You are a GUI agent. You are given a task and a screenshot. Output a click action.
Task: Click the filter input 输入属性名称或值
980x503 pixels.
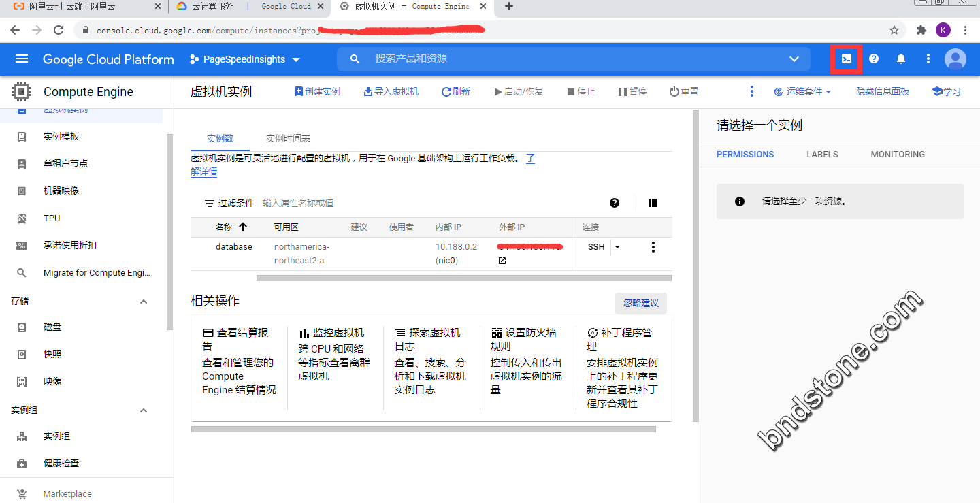pyautogui.click(x=298, y=203)
